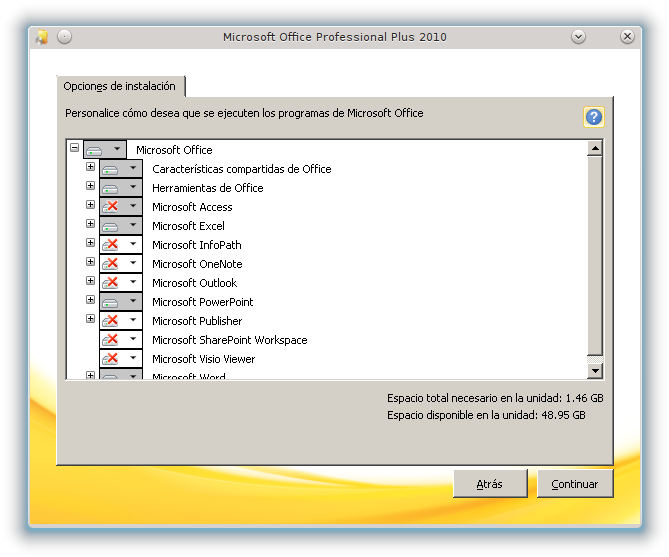Open install dropdown arrow for SharePoint Workspace
The image size is (669, 557).
[133, 339]
